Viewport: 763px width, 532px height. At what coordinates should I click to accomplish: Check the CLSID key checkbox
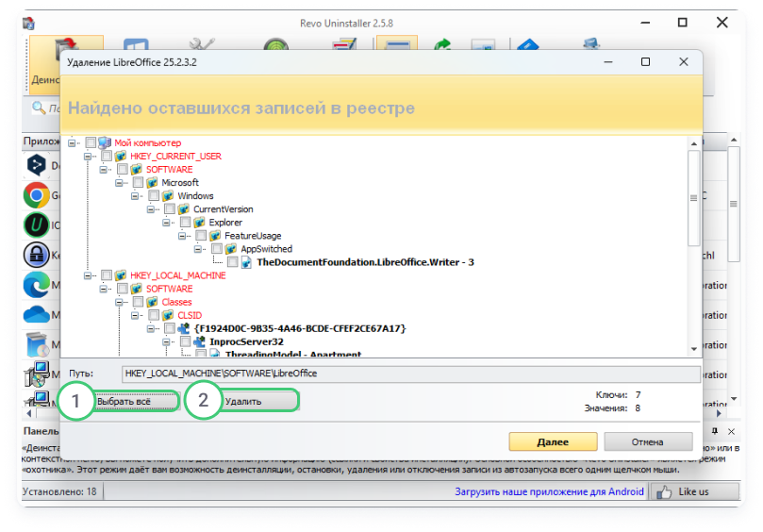pos(154,315)
